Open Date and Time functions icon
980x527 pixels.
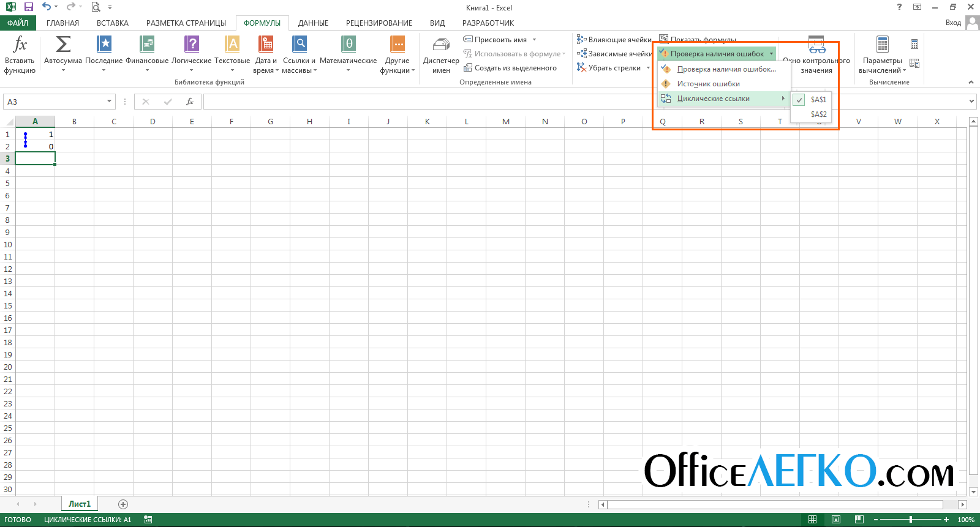pyautogui.click(x=266, y=45)
